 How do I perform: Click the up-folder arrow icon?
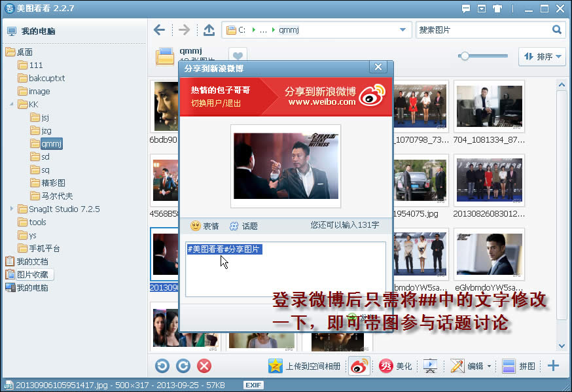pyautogui.click(x=209, y=30)
